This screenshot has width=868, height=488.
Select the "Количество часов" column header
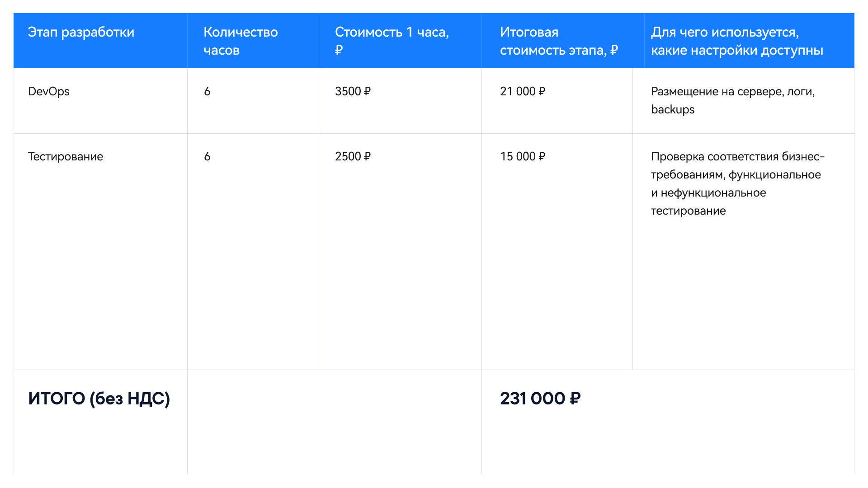click(x=241, y=41)
